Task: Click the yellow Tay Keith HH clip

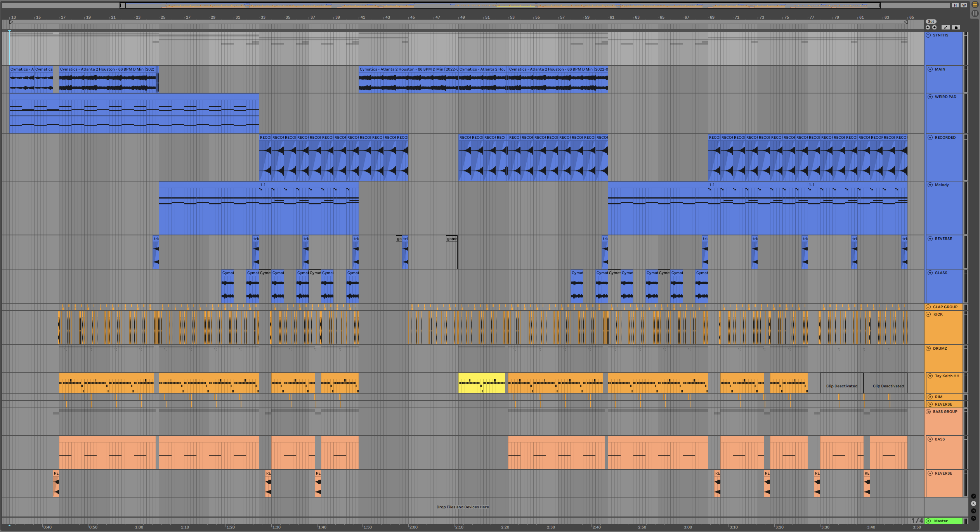Action: click(481, 383)
